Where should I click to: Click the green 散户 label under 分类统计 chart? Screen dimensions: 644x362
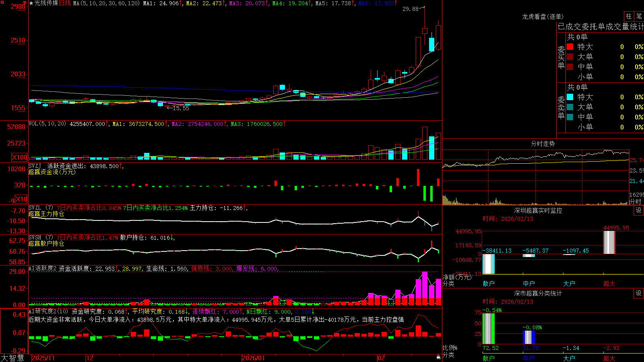tap(489, 358)
